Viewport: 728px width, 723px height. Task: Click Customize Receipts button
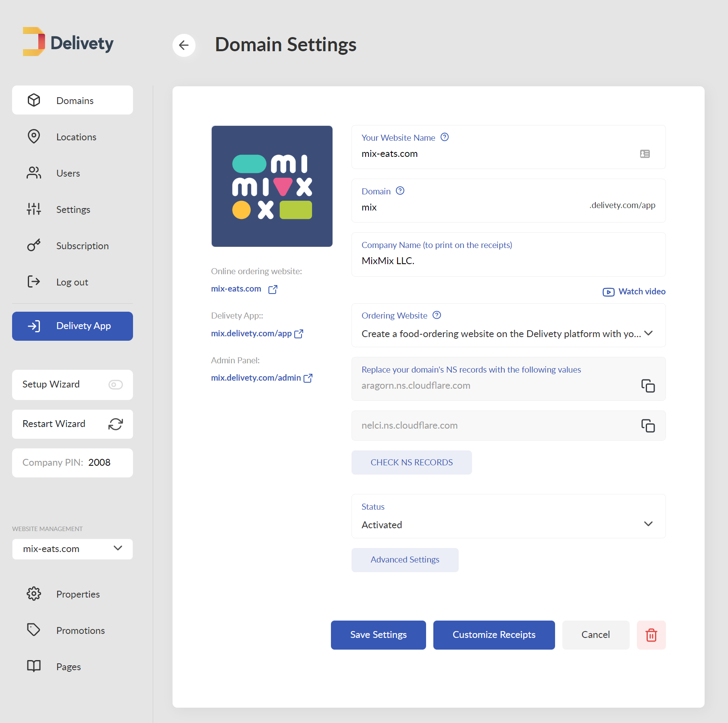(x=494, y=635)
